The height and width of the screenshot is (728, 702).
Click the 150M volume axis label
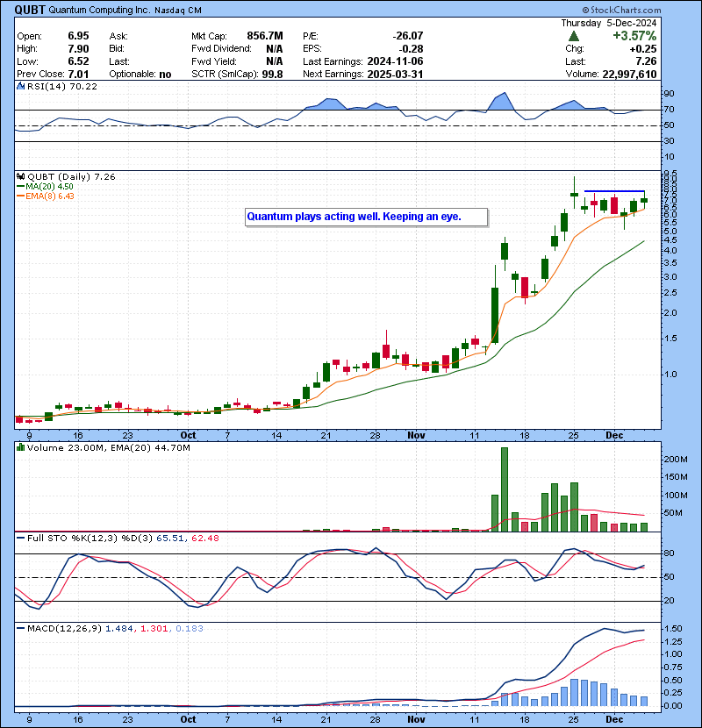pos(676,477)
